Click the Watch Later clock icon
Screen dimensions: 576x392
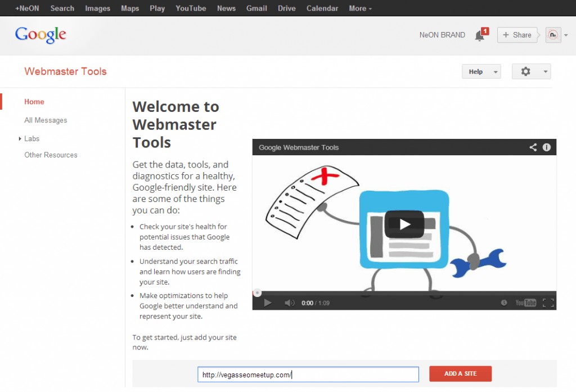point(504,303)
